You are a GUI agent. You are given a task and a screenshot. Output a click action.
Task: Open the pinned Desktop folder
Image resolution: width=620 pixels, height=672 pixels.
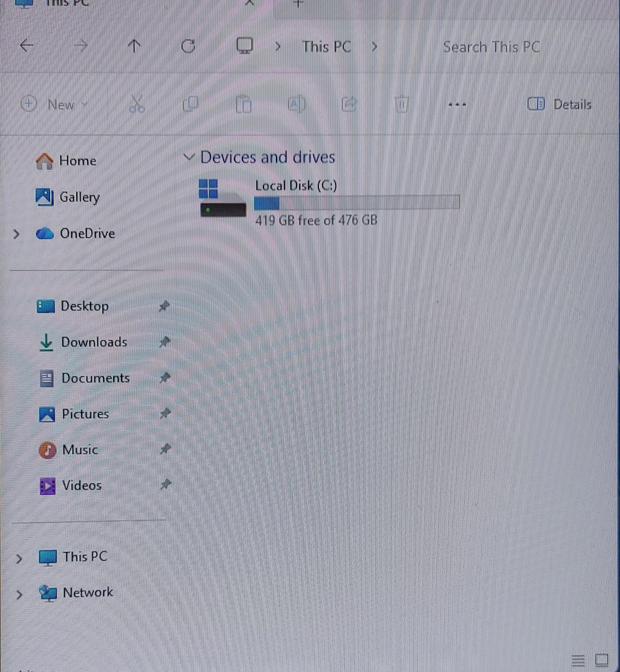(x=73, y=306)
